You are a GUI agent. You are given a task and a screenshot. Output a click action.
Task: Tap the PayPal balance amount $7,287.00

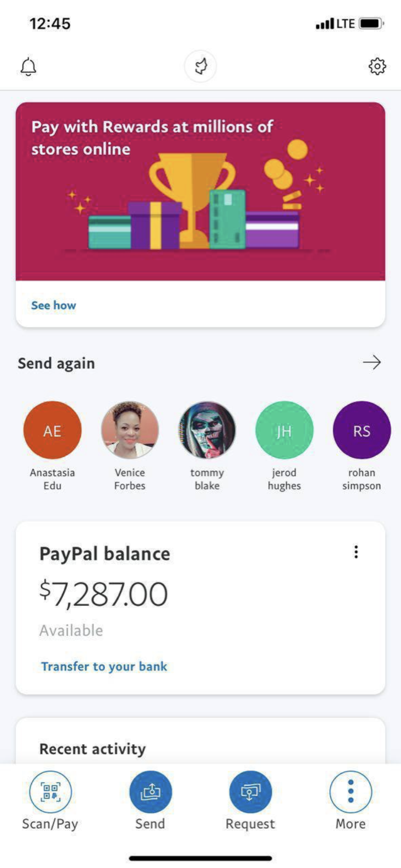point(104,594)
